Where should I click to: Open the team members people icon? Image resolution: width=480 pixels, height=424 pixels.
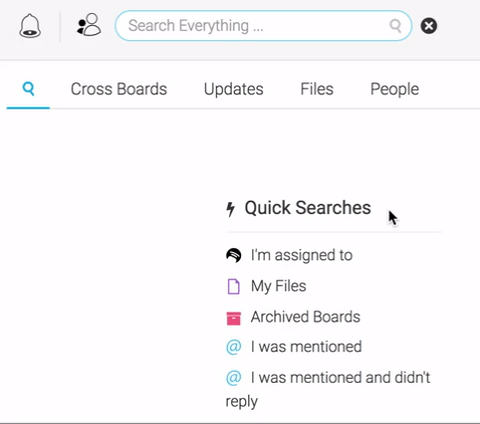(x=89, y=24)
